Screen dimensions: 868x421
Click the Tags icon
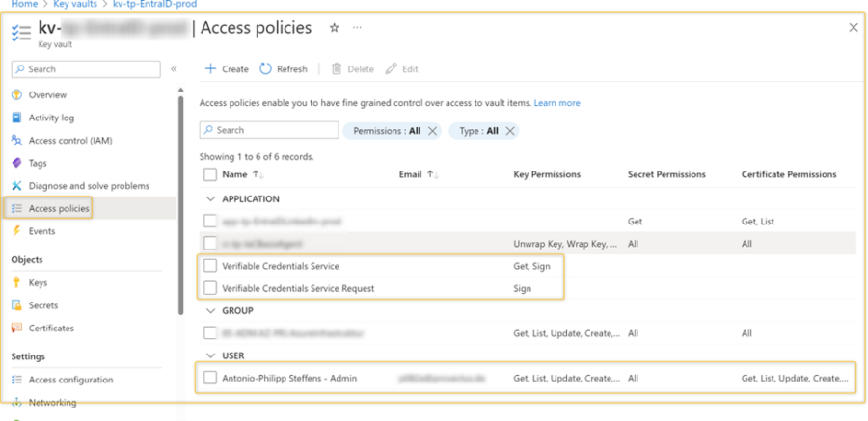click(16, 163)
